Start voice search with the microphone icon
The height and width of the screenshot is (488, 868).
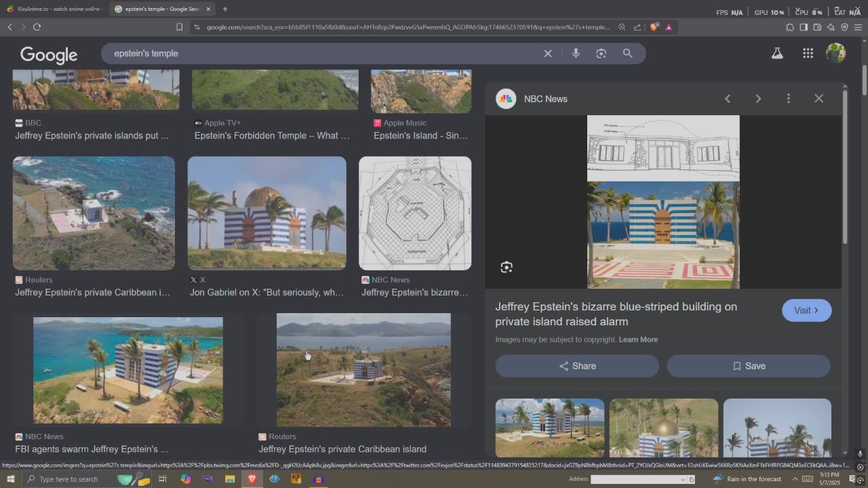576,54
